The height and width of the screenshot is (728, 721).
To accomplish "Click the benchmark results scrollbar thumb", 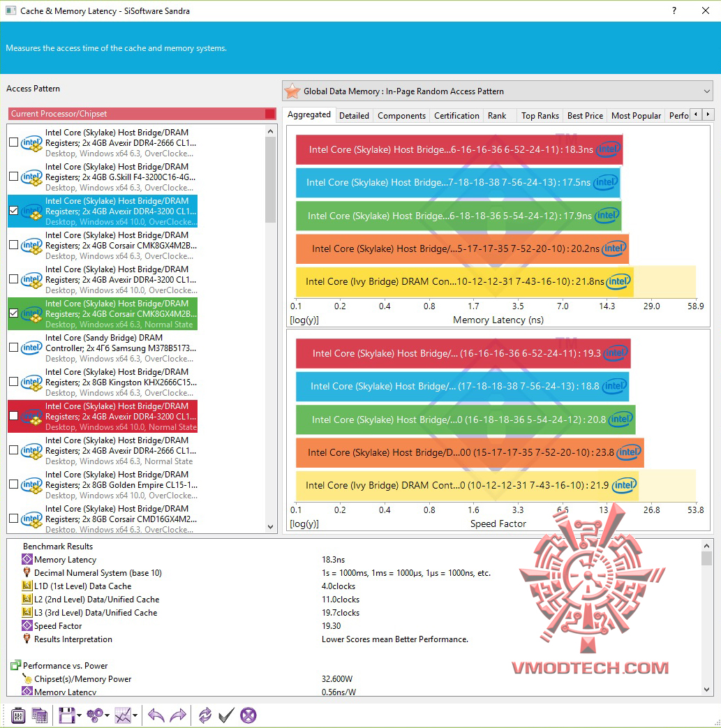I will [x=706, y=558].
